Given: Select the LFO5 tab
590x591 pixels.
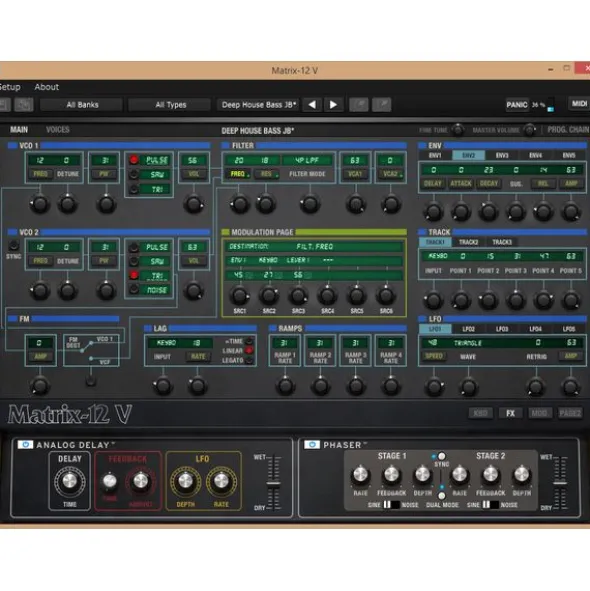Looking at the screenshot, I should point(569,329).
